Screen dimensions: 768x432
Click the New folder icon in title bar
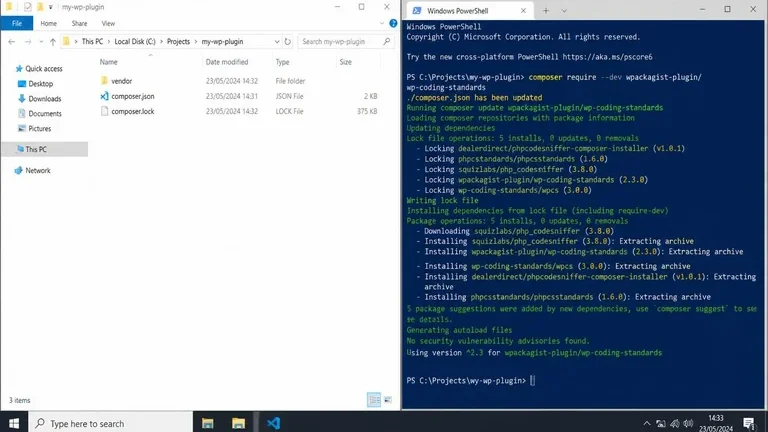40,7
